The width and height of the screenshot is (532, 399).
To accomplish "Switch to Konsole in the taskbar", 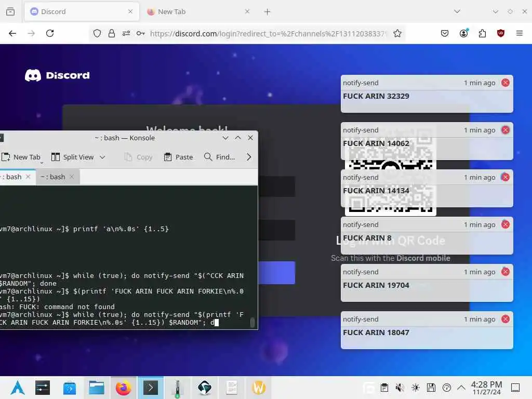I will [x=150, y=388].
